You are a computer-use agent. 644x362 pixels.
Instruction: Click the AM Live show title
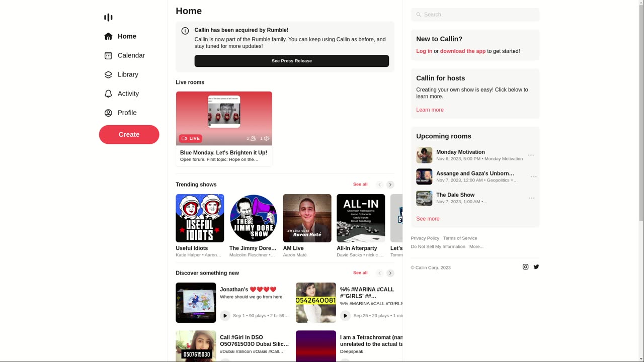293,248
